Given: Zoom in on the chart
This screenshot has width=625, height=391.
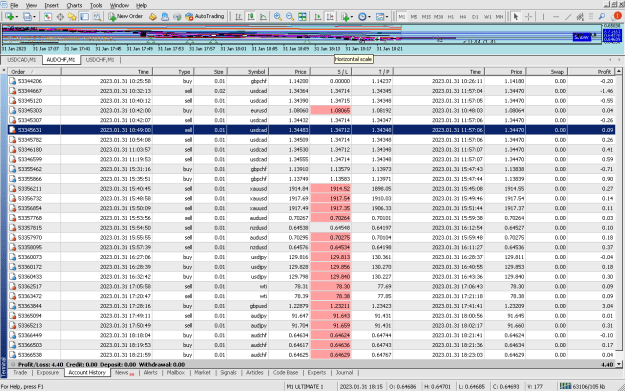Looking at the screenshot, I should (x=278, y=16).
